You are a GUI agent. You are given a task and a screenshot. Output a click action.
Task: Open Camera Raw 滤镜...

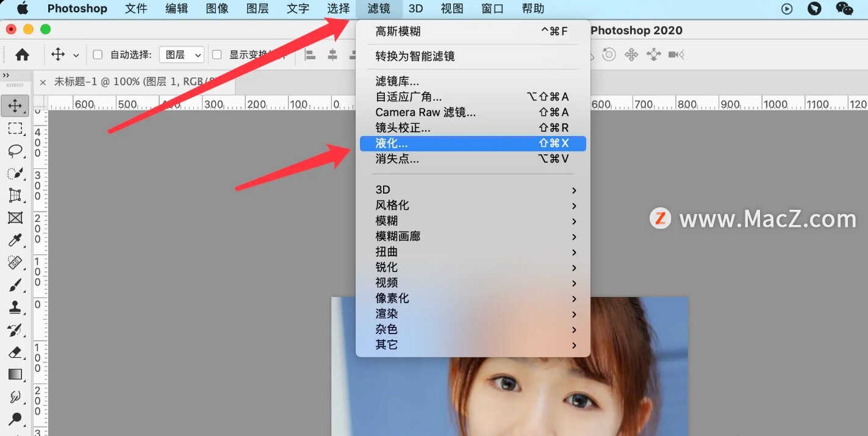[472, 112]
